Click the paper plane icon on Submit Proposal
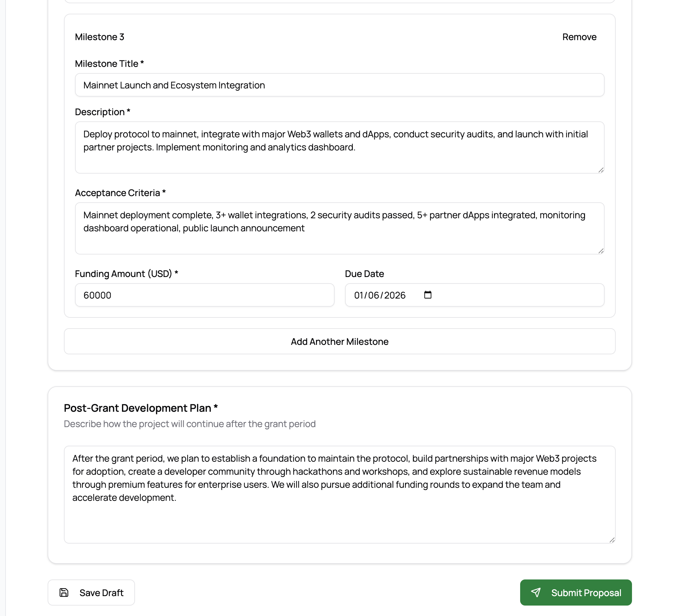Viewport: 692px width, 616px height. [x=536, y=592]
